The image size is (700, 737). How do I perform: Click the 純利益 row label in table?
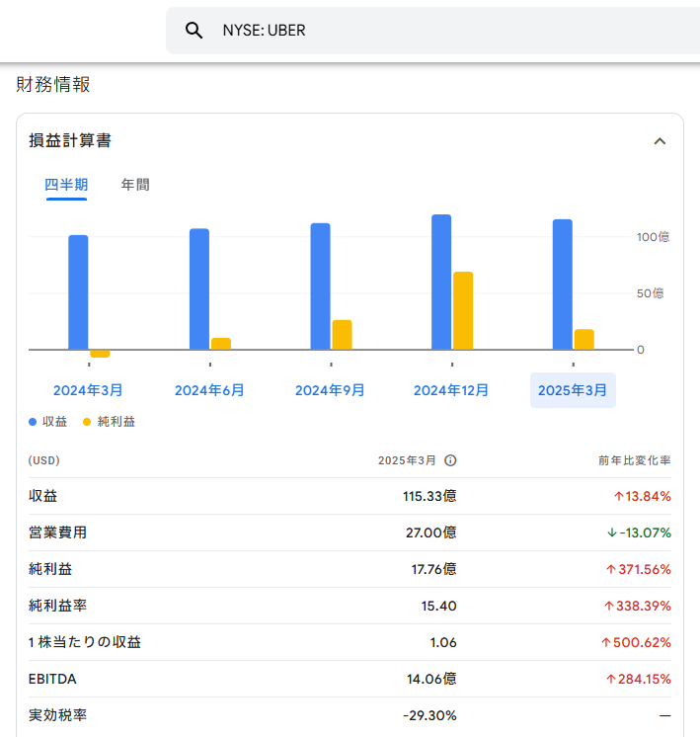point(50,569)
